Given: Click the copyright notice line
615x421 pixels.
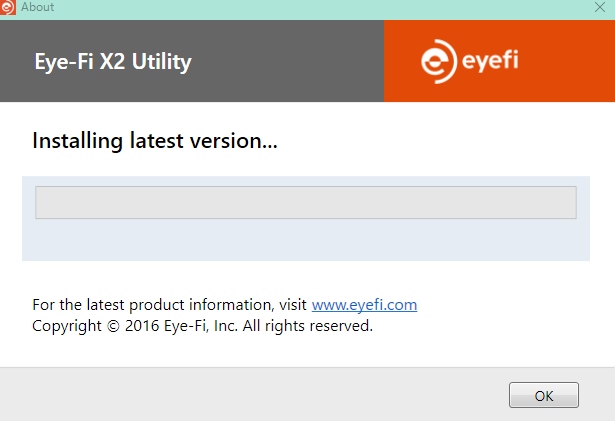Looking at the screenshot, I should 202,326.
